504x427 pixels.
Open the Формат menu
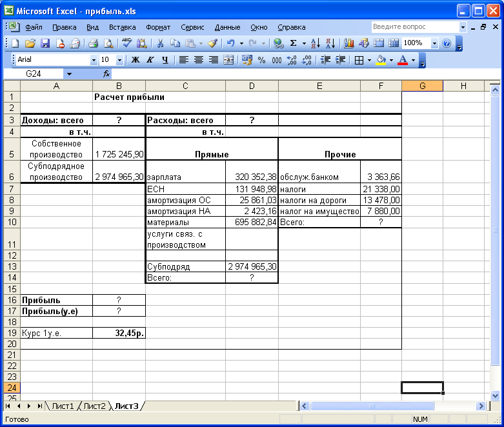[x=158, y=27]
